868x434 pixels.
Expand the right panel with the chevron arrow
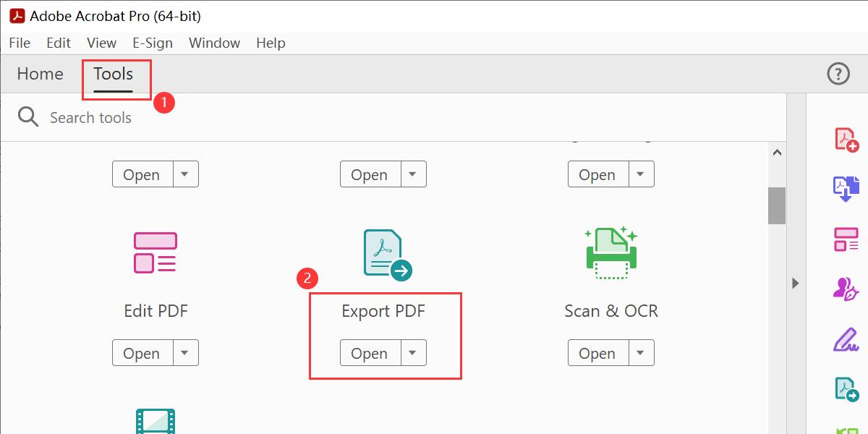[x=794, y=284]
